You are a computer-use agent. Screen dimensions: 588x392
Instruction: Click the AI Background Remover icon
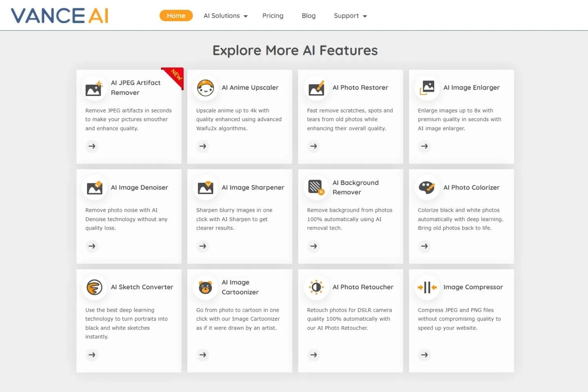click(x=316, y=187)
